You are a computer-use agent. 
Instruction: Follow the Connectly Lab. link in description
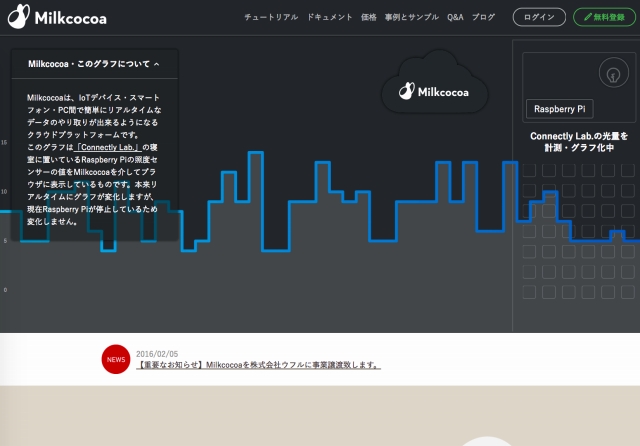pyautogui.click(x=108, y=147)
